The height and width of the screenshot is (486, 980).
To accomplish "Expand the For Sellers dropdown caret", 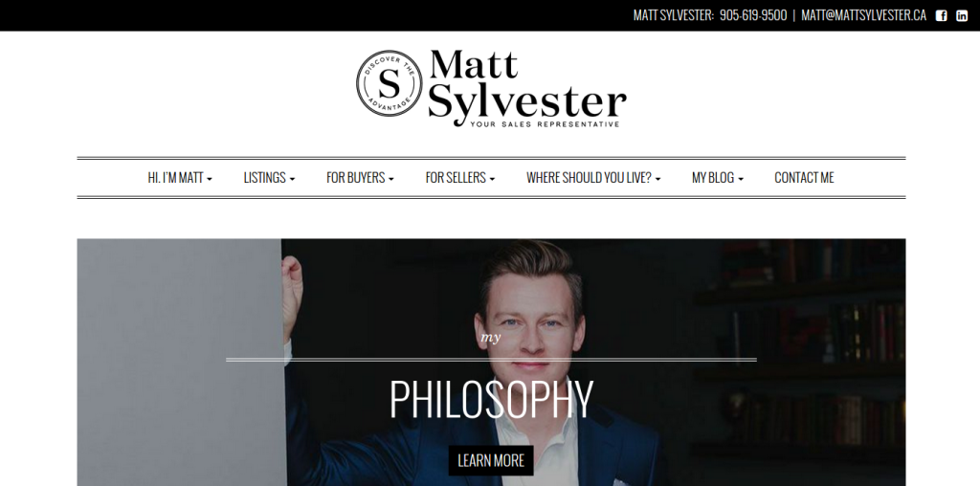I will click(x=492, y=179).
